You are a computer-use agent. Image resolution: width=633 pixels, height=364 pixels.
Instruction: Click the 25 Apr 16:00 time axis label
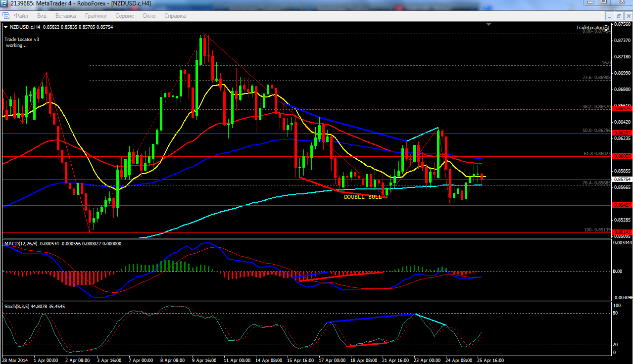[491, 360]
